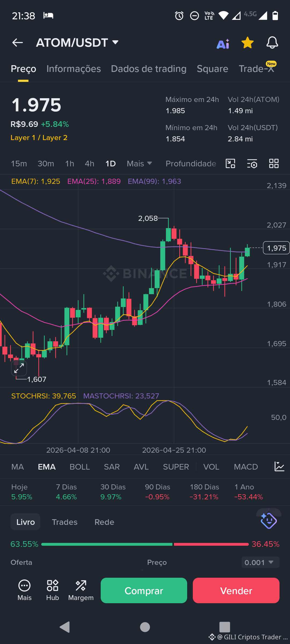Image resolution: width=290 pixels, height=644 pixels.
Task: Tap the MASTOCHRSI legend label
Action: pyautogui.click(x=121, y=396)
